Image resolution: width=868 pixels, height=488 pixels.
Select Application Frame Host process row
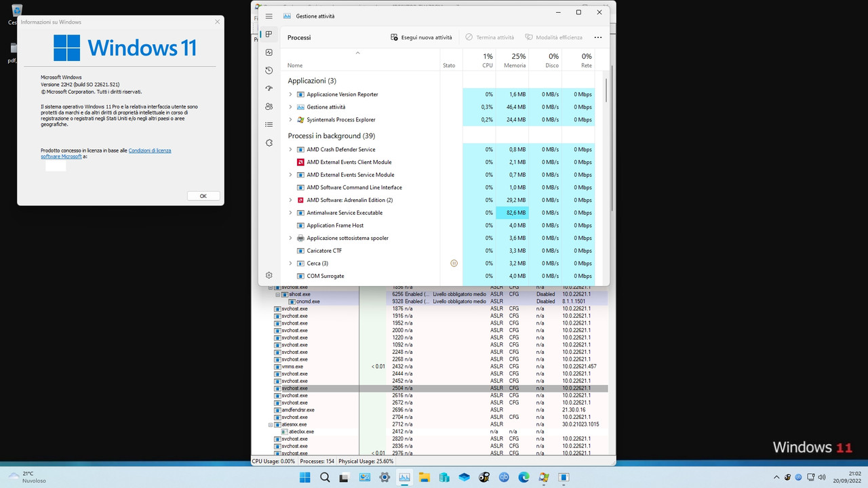tap(437, 226)
